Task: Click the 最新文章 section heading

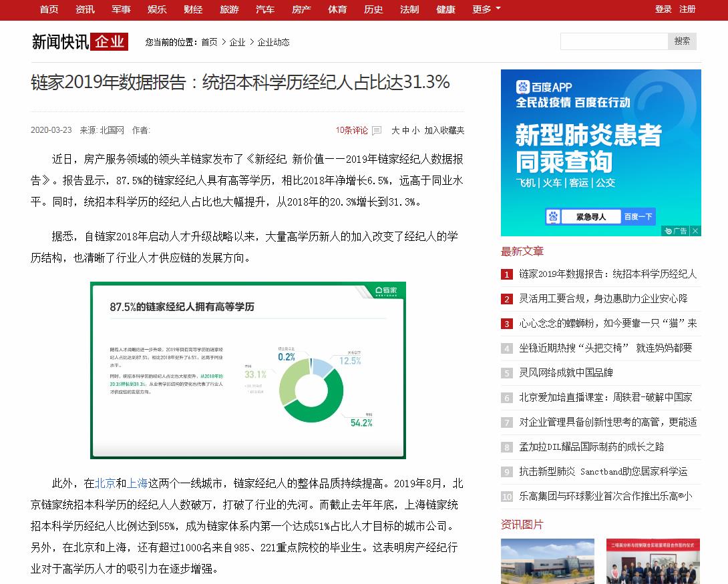Action: (522, 252)
